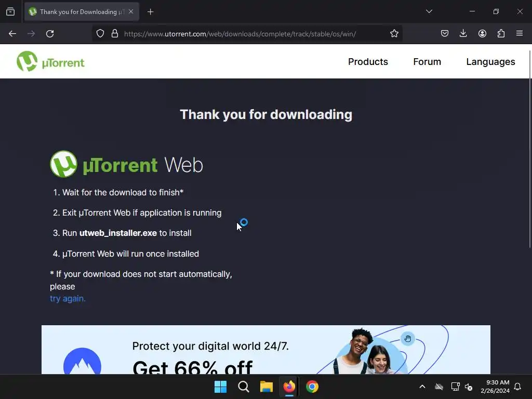The image size is (532, 399).
Task: Click the 'Thank you for downloading' heading
Action: point(266,115)
